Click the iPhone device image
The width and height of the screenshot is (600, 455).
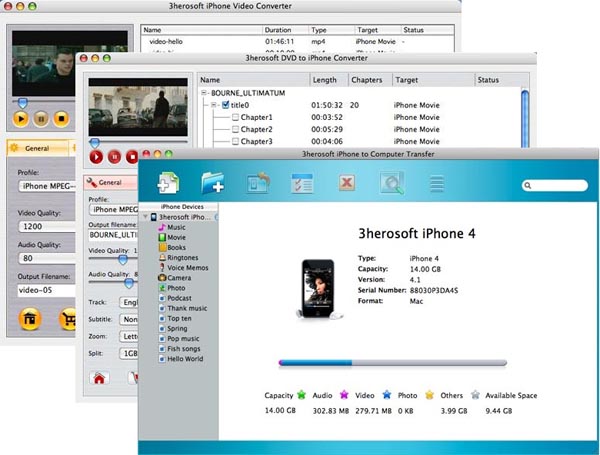(318, 289)
